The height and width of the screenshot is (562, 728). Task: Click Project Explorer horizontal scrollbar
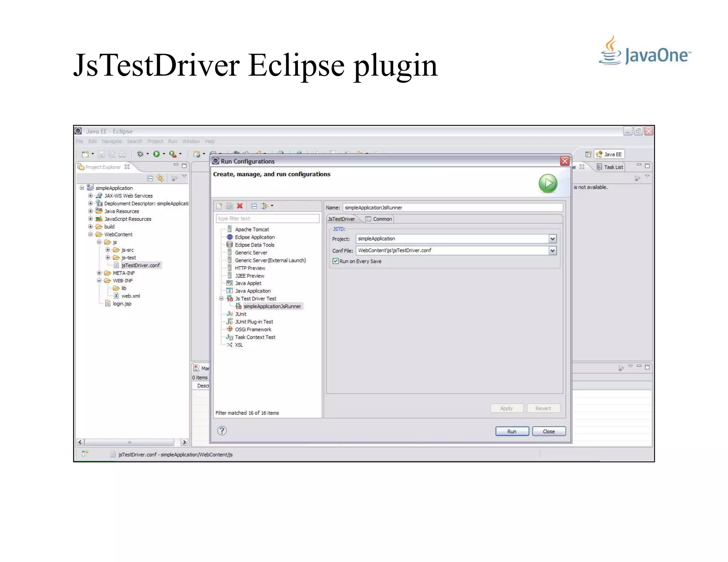129,442
